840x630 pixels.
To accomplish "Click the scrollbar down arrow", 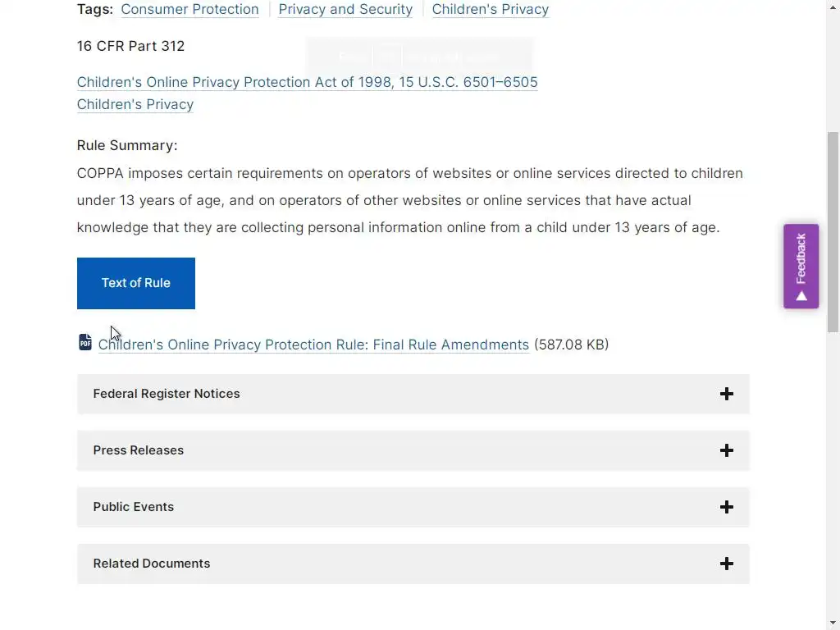I will (833, 623).
